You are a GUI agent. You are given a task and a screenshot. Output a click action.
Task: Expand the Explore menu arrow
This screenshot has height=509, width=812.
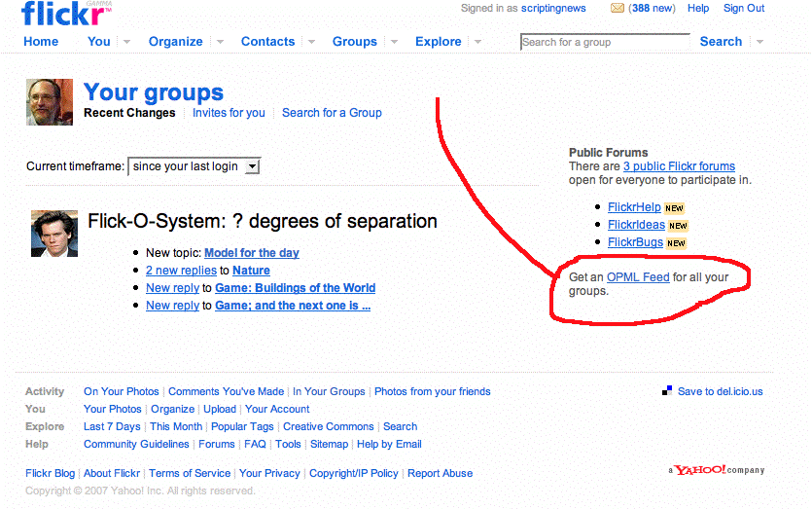click(477, 42)
